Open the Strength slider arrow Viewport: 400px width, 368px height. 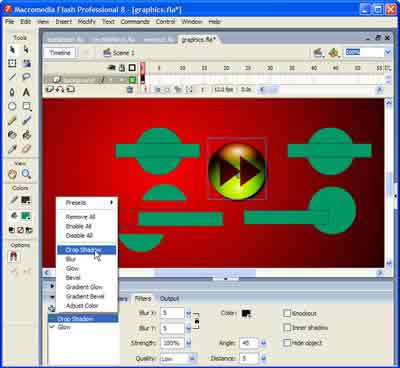tap(188, 343)
